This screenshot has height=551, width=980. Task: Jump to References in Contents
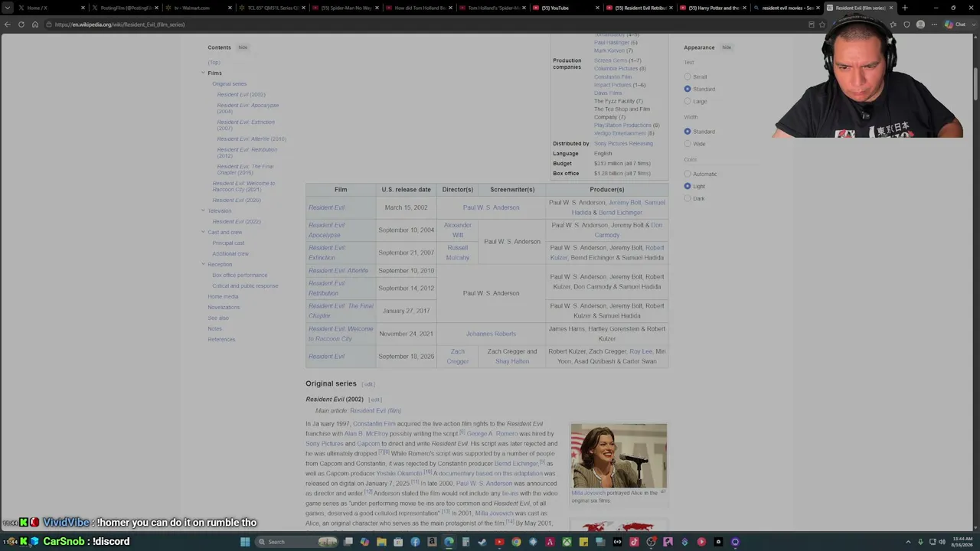[x=221, y=339]
